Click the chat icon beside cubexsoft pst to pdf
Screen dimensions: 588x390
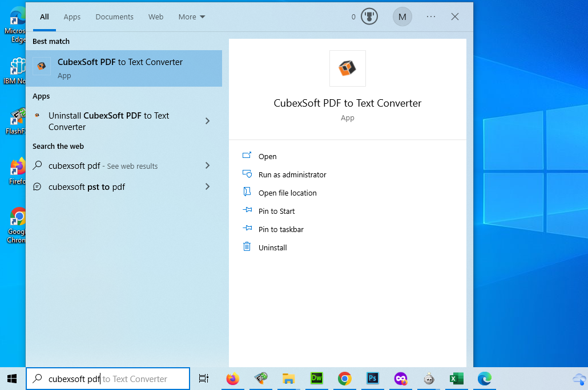[x=37, y=186]
